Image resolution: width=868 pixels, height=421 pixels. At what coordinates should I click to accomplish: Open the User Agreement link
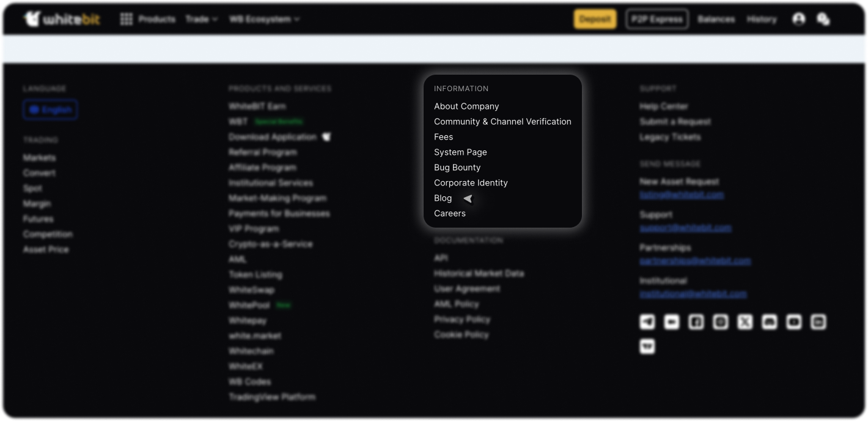point(467,289)
